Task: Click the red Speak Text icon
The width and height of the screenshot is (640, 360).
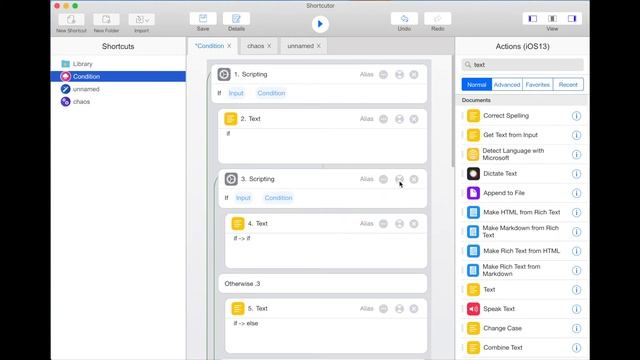Action: click(x=473, y=309)
